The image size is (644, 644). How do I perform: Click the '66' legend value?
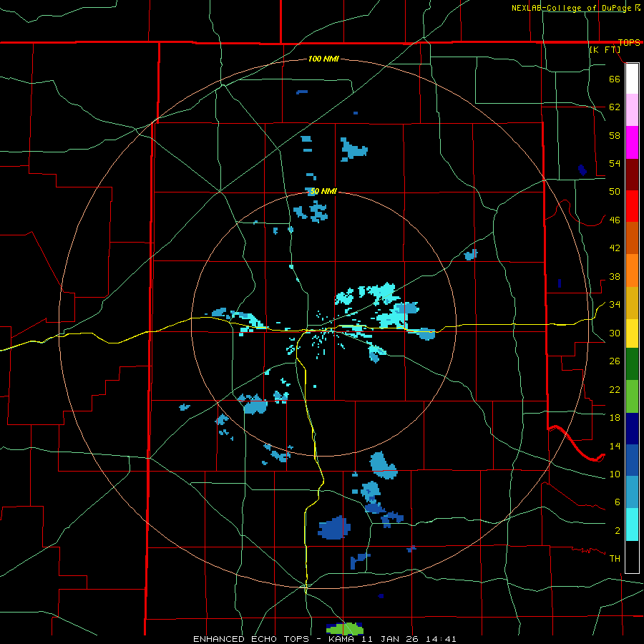pos(615,79)
